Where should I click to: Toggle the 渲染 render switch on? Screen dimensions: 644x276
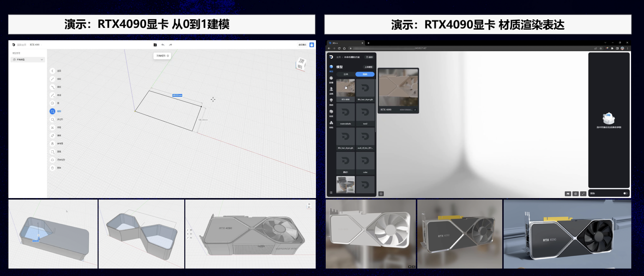[625, 193]
